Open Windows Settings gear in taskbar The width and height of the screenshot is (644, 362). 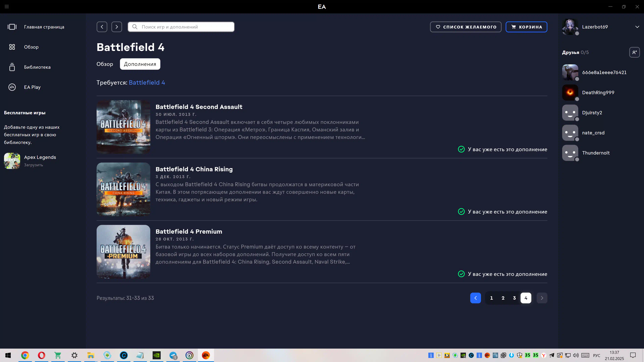pos(74,355)
